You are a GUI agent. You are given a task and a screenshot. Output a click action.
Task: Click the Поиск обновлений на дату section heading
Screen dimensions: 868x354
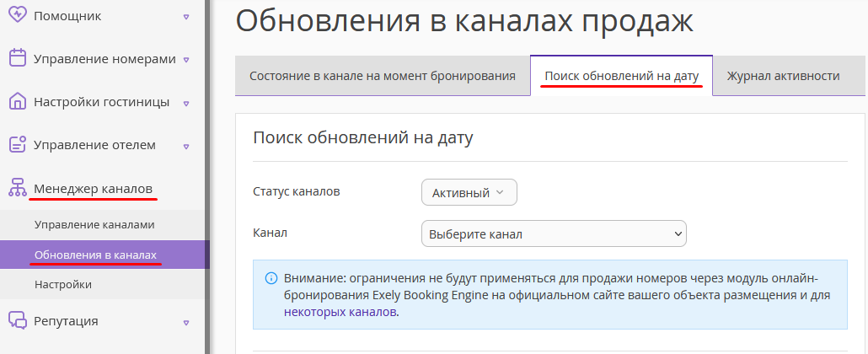click(363, 137)
